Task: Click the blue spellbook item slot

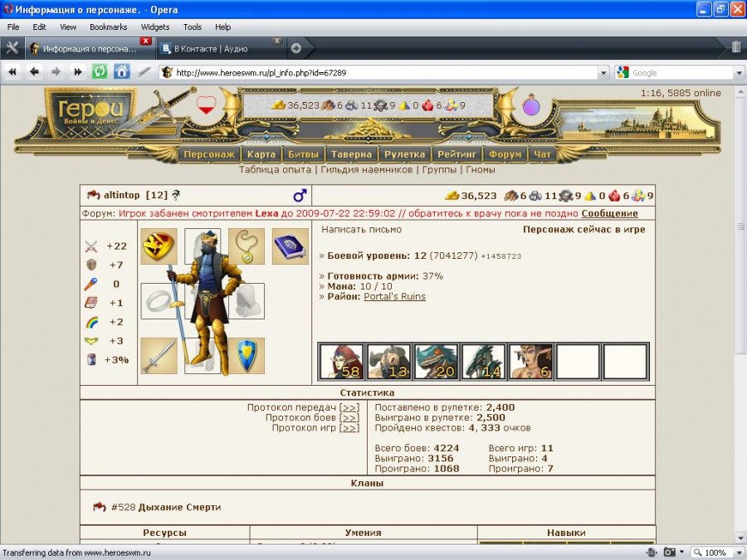Action: tap(290, 246)
